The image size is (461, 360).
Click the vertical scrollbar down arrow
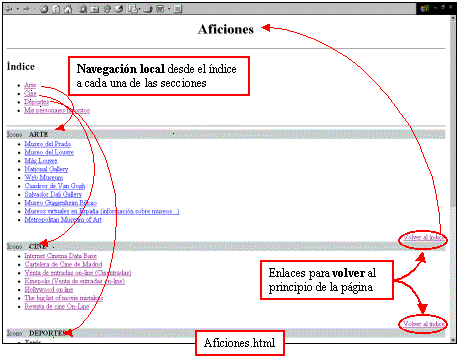point(453,340)
